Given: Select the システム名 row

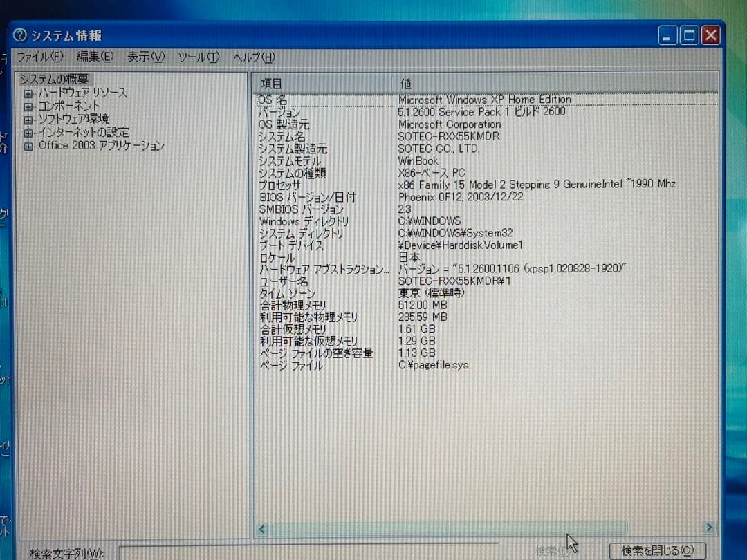Looking at the screenshot, I should click(x=486, y=137).
